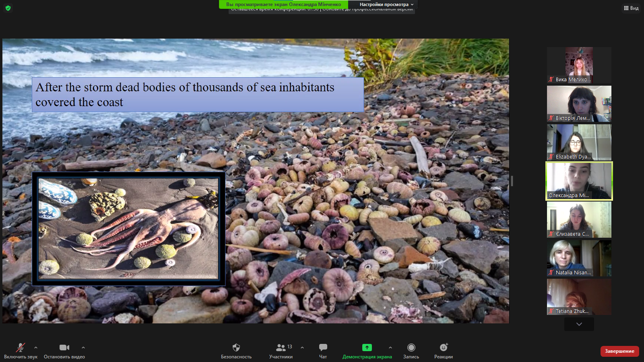Image resolution: width=644 pixels, height=362 pixels.
Task: Click the octopus inset photo on slide
Action: click(128, 229)
